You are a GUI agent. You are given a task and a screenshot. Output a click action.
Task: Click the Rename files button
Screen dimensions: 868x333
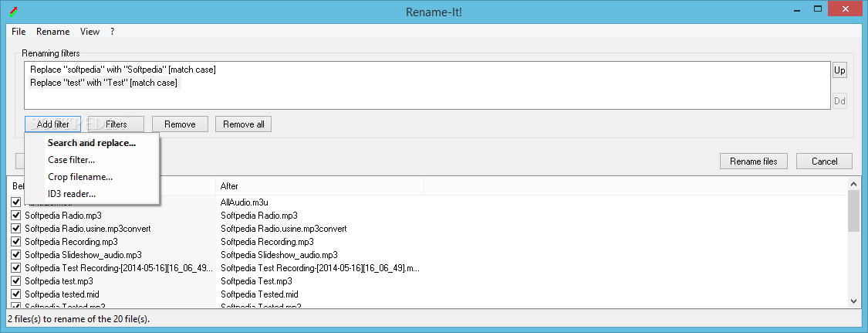[x=753, y=161]
